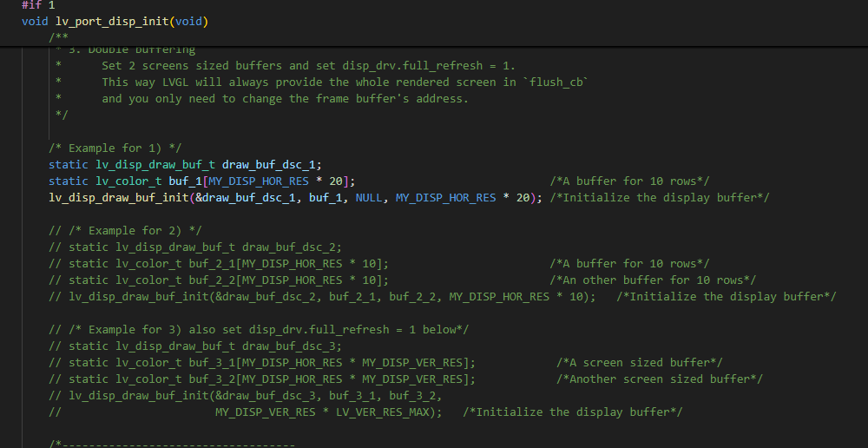Screen dimensions: 868x448
Task: Click draw_buf_dsc_1 in its static declaration
Action: tap(272, 165)
